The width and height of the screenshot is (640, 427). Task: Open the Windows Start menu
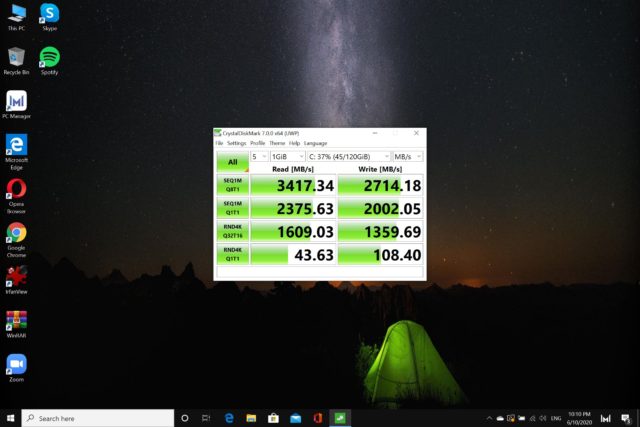11,418
